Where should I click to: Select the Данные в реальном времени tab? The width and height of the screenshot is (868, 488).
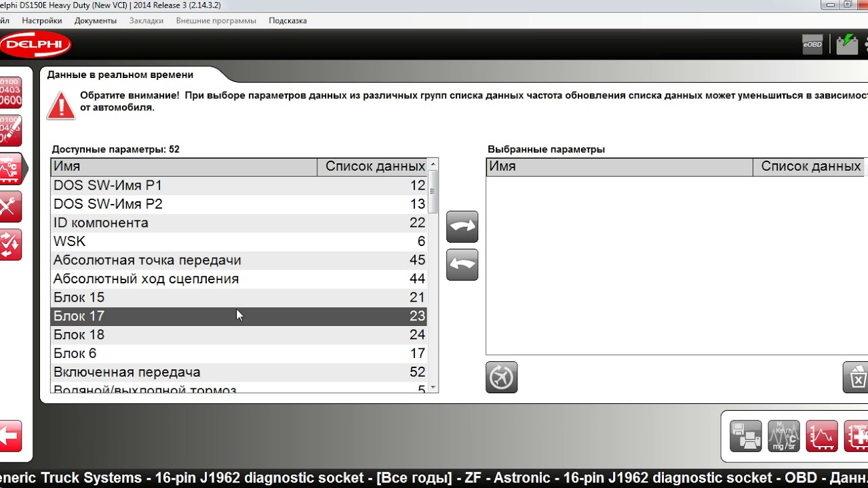[x=120, y=75]
